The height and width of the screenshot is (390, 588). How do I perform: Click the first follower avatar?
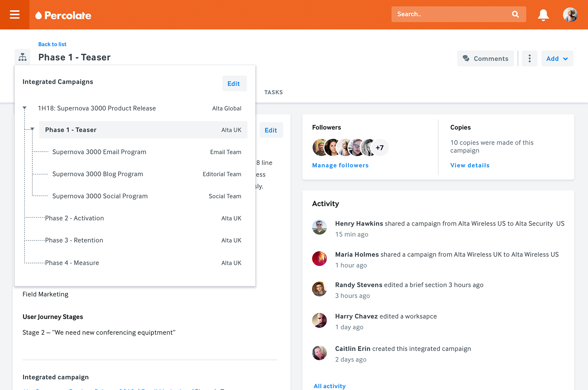pos(320,148)
